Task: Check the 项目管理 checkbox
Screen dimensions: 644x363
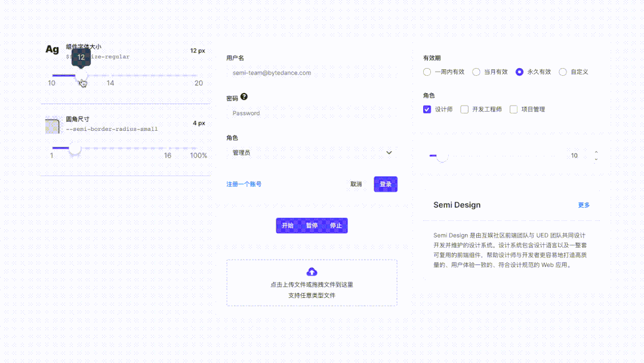Action: pyautogui.click(x=513, y=109)
